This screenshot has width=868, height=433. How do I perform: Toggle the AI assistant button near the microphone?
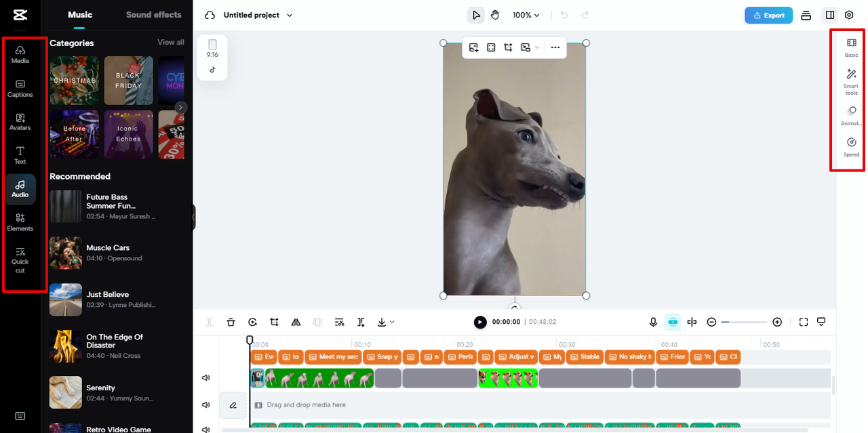(671, 322)
